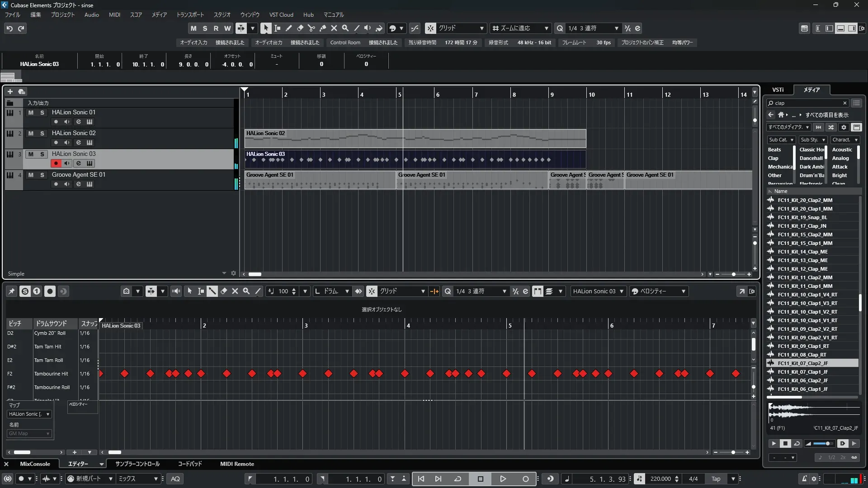The width and height of the screenshot is (868, 488).
Task: Play the previewed clap sample
Action: [774, 444]
